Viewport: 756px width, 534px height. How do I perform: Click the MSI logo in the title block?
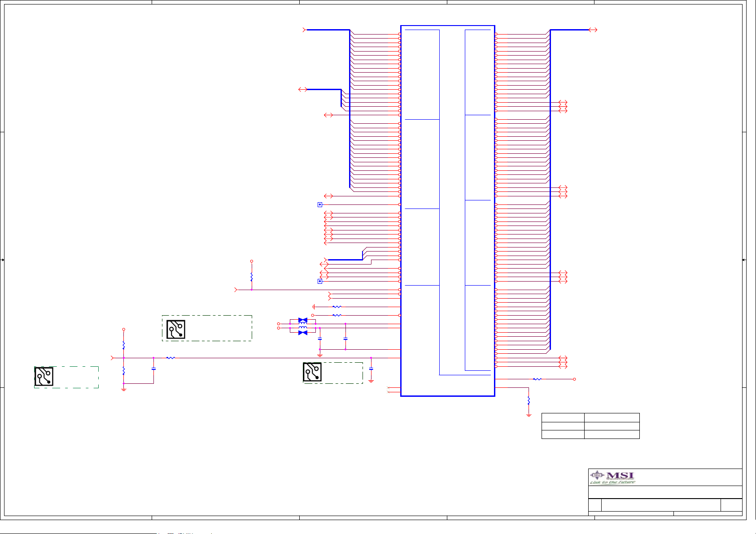click(612, 478)
